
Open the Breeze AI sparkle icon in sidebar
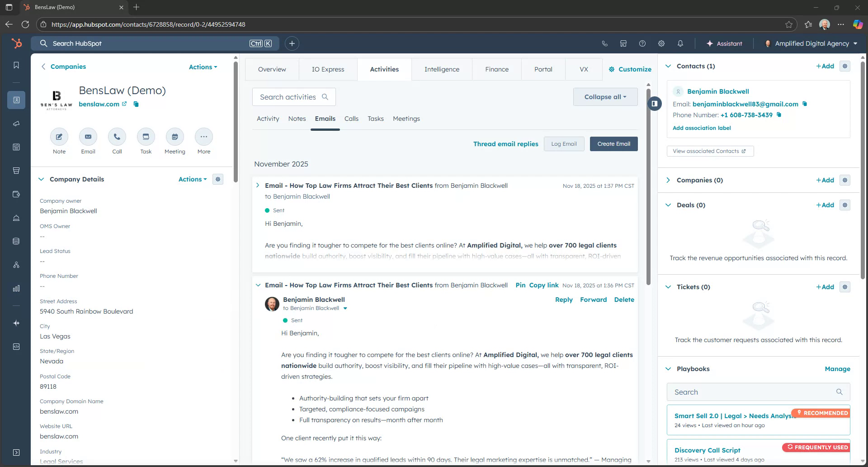[16, 323]
